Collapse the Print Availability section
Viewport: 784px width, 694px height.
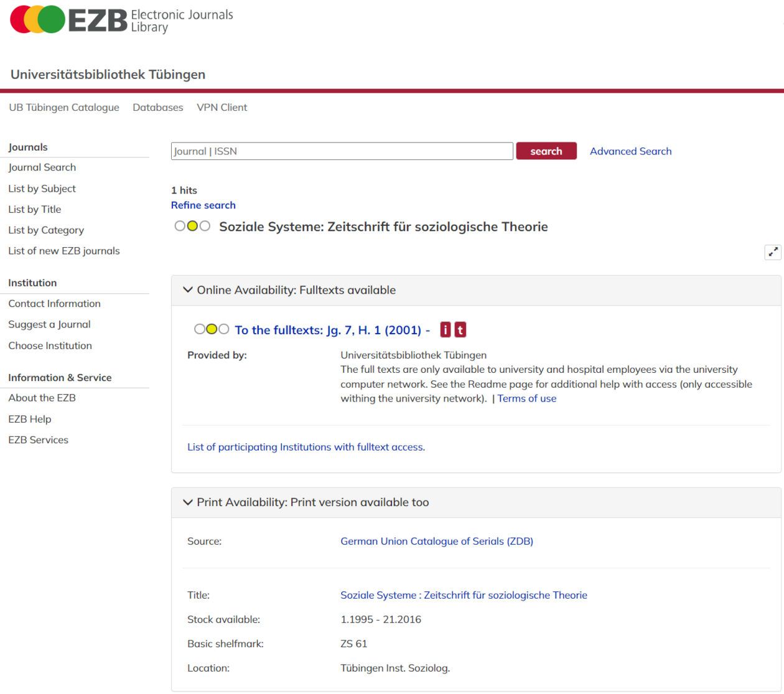[188, 502]
